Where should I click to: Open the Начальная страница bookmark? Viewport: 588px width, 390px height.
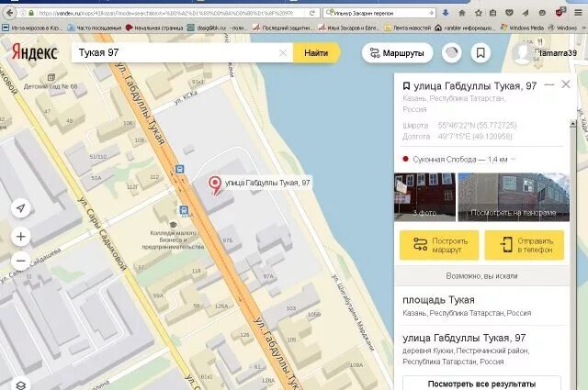click(x=154, y=28)
